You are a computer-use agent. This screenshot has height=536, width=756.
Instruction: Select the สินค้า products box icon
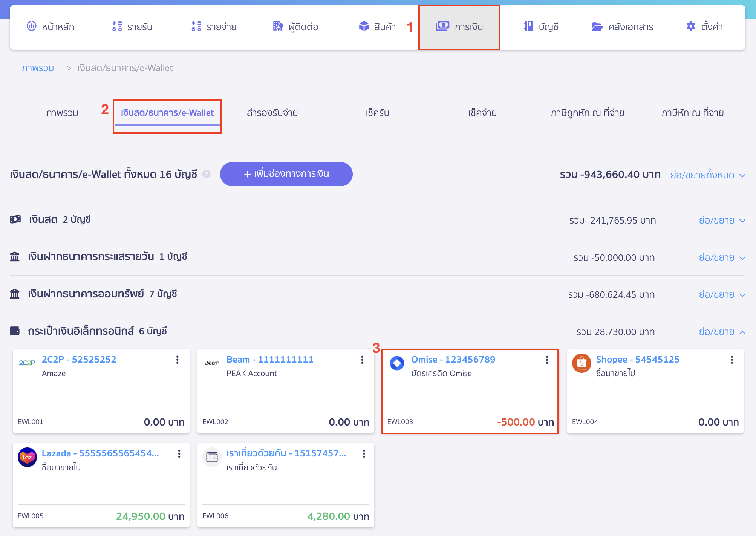[364, 26]
